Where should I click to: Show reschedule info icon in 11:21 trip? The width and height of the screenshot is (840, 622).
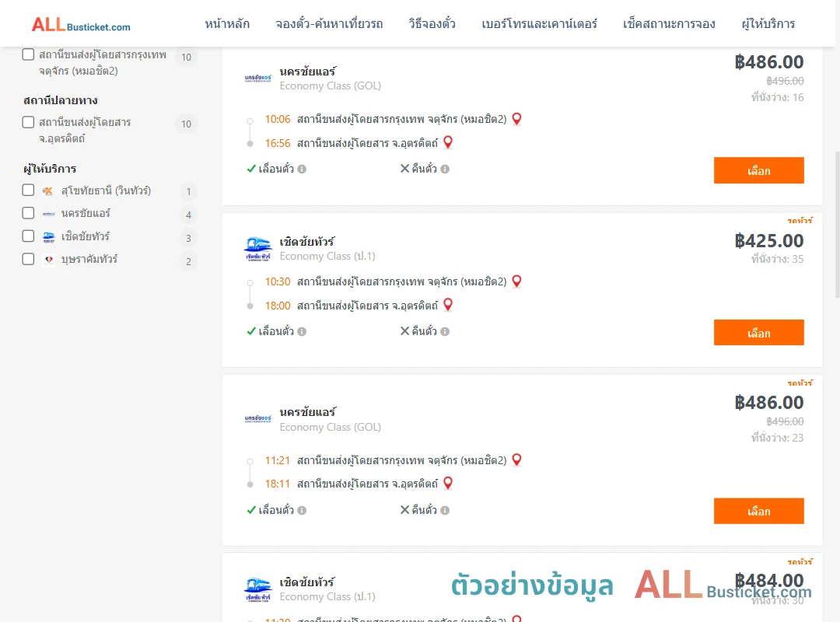302,511
